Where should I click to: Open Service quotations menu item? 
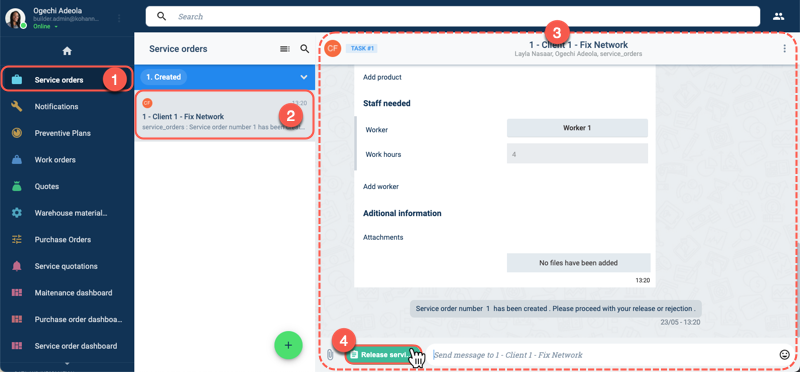[66, 266]
